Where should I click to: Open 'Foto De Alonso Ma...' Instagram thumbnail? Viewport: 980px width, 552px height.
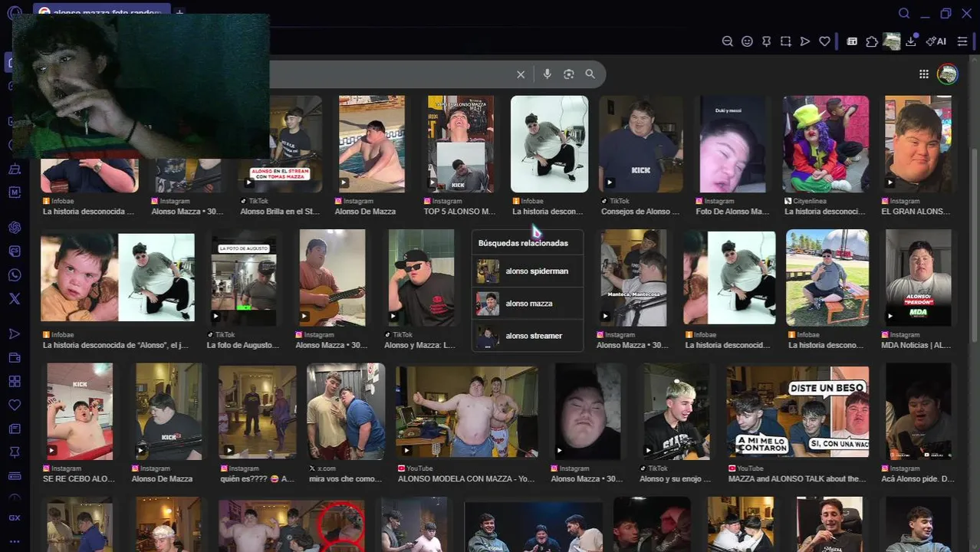point(732,143)
